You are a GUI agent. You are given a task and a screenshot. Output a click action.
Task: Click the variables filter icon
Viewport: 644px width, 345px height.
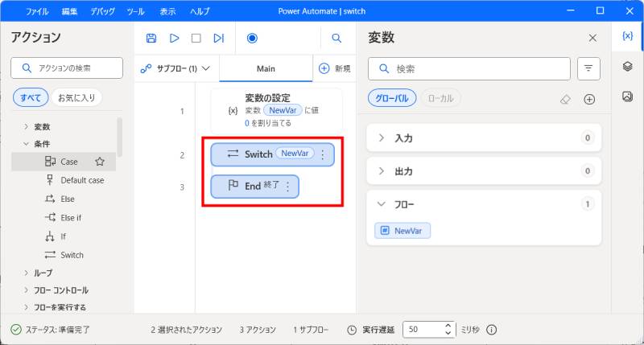click(x=588, y=69)
